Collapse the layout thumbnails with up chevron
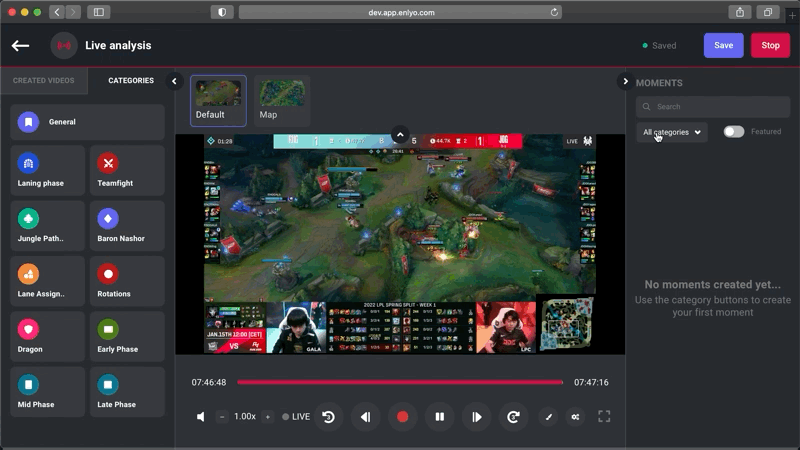 click(400, 135)
